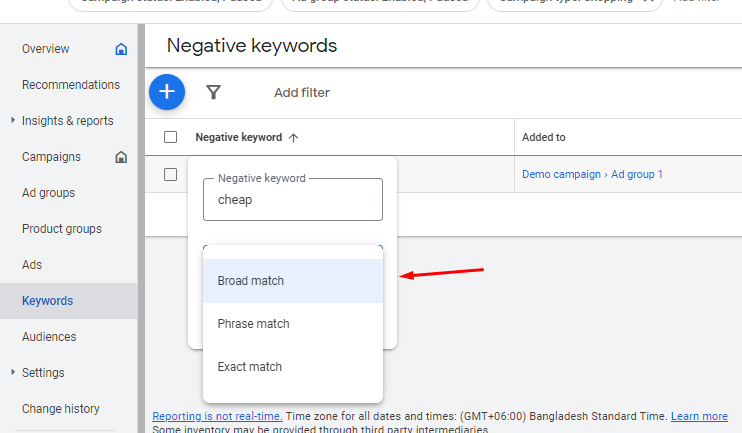Open Product groups in sidebar

point(62,229)
